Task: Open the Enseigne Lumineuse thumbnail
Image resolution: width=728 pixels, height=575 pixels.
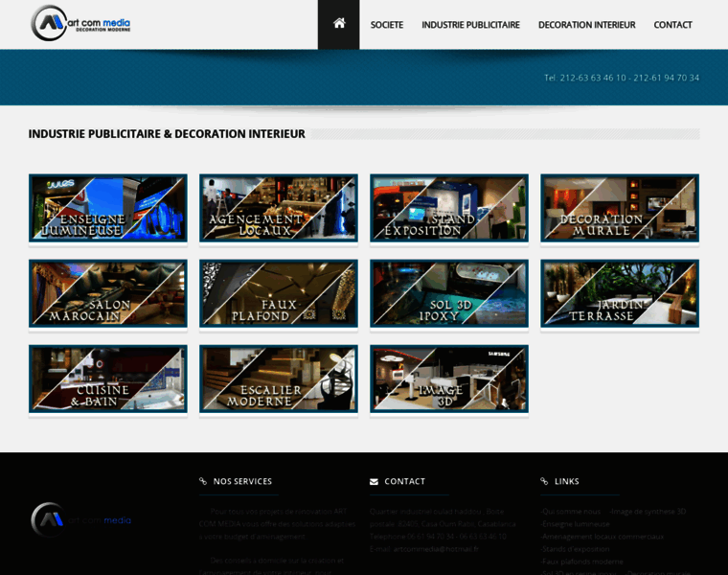Action: click(108, 208)
